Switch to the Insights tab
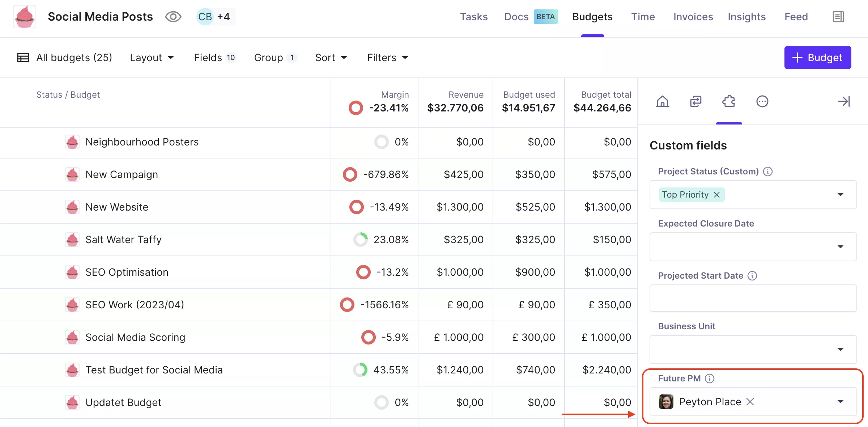The width and height of the screenshot is (868, 427). (747, 17)
